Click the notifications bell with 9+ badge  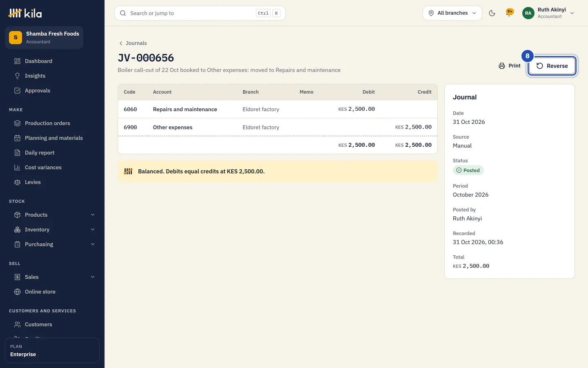click(x=509, y=13)
